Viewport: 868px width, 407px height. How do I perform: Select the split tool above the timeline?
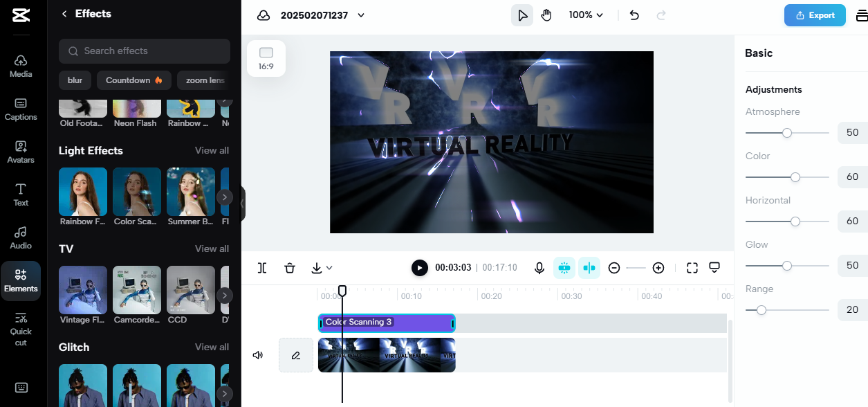(x=262, y=267)
